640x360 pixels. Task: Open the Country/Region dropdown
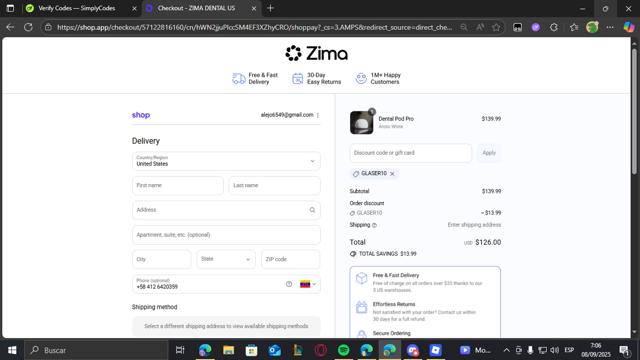point(226,161)
